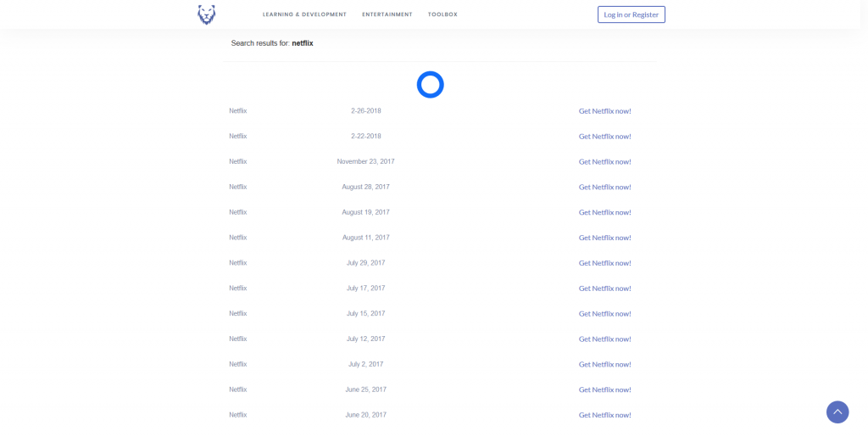
Task: Click Get Netflix now! for July 29, 2017
Action: tap(604, 263)
